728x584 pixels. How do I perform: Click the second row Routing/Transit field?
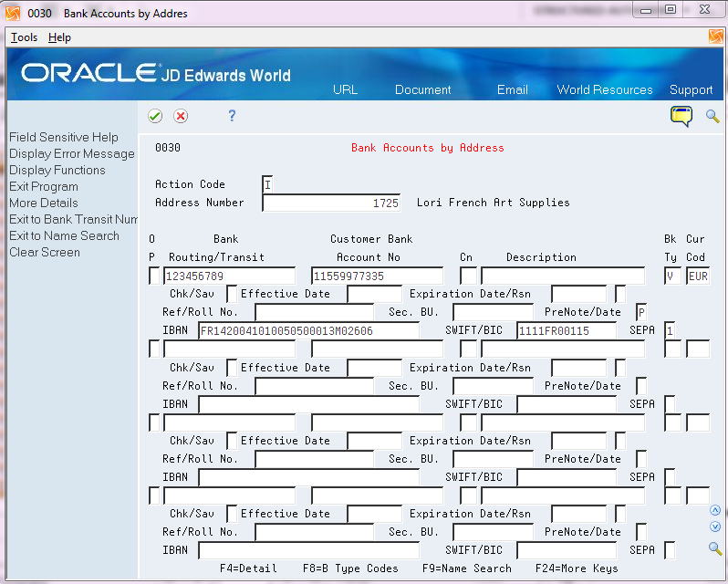click(x=229, y=349)
